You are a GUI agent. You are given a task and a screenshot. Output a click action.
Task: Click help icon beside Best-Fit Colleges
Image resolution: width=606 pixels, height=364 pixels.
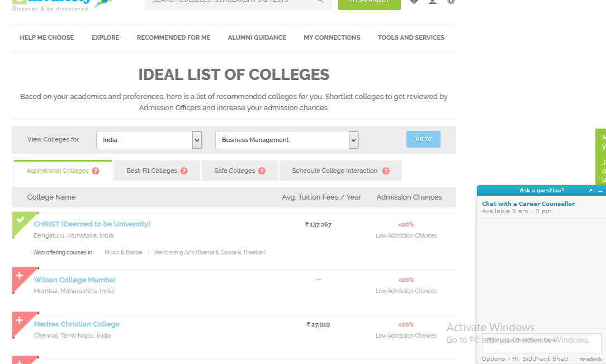click(184, 171)
